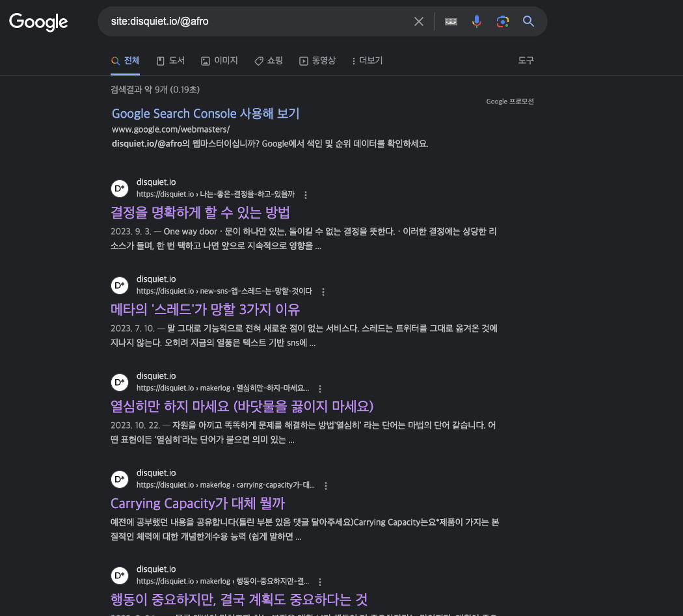Click URL breadcrumb '나는-좋은-결정을-하고-있을까'
Image resolution: width=683 pixels, height=616 pixels.
pos(247,194)
